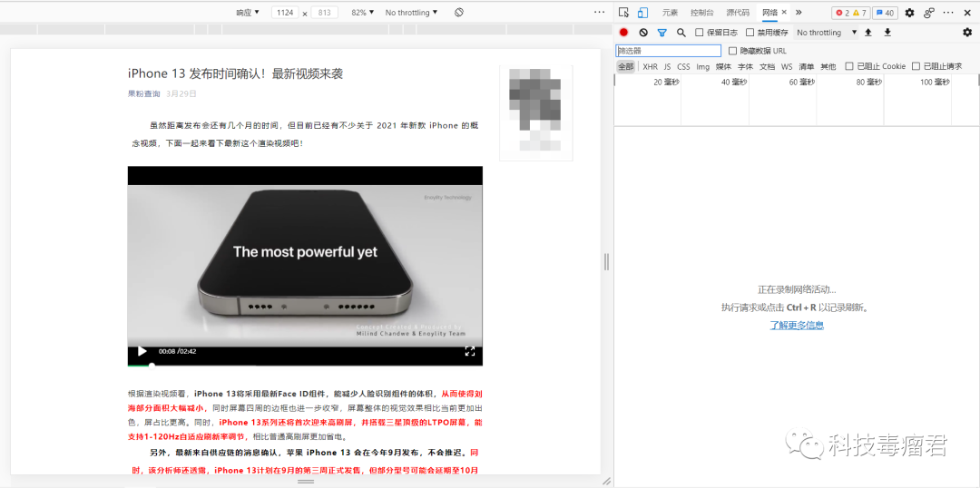
Task: Filter requests by 其他
Action: click(x=828, y=66)
